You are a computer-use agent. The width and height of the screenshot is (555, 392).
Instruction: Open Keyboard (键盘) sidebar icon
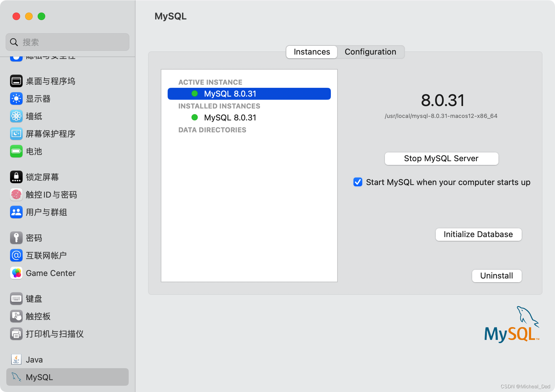click(16, 299)
